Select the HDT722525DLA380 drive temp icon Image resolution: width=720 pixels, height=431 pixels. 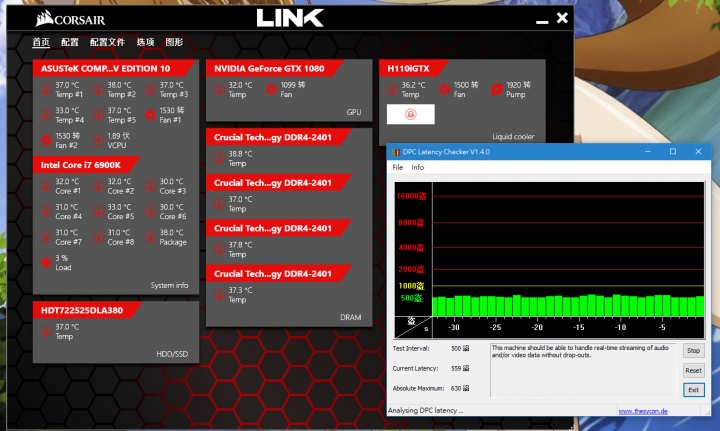click(46, 331)
